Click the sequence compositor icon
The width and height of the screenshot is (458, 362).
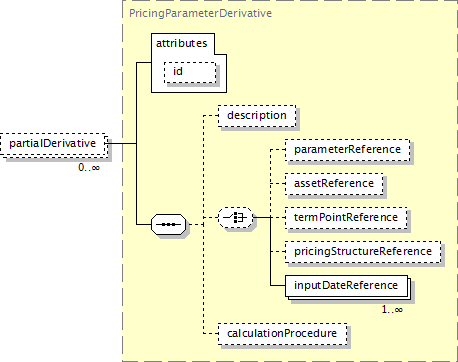coord(169,224)
